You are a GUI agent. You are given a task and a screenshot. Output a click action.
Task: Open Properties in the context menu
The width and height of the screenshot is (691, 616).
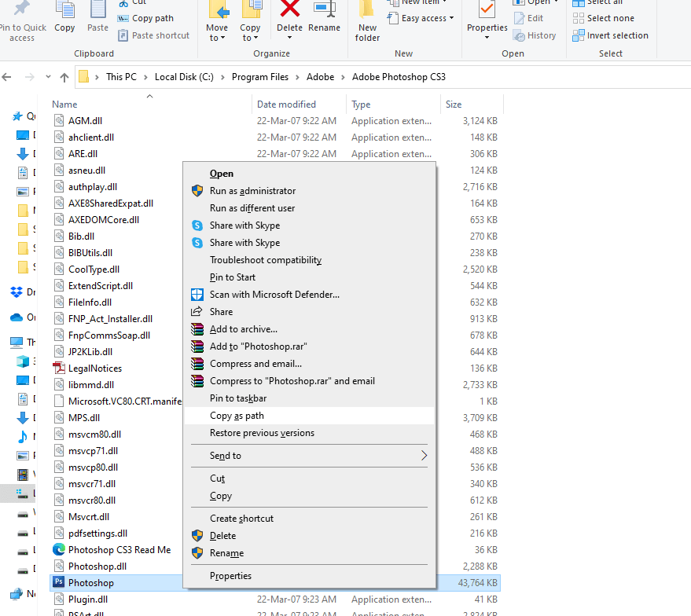pyautogui.click(x=230, y=576)
